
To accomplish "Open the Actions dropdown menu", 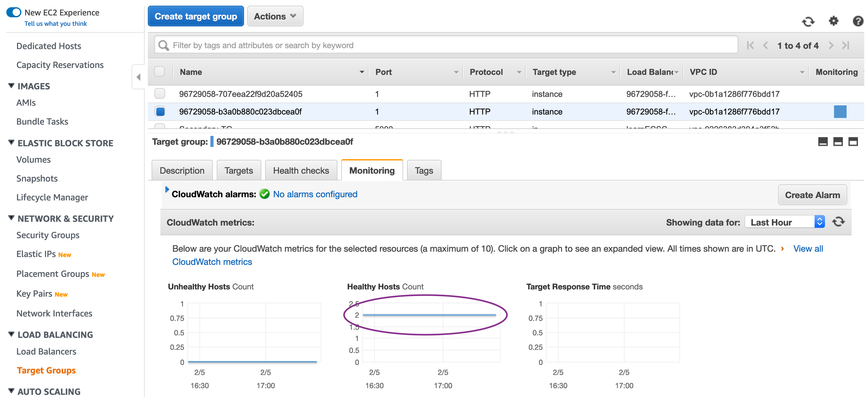I will (275, 16).
